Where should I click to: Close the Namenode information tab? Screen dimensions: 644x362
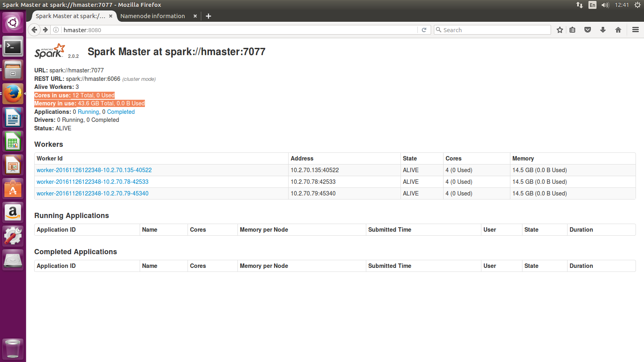195,16
